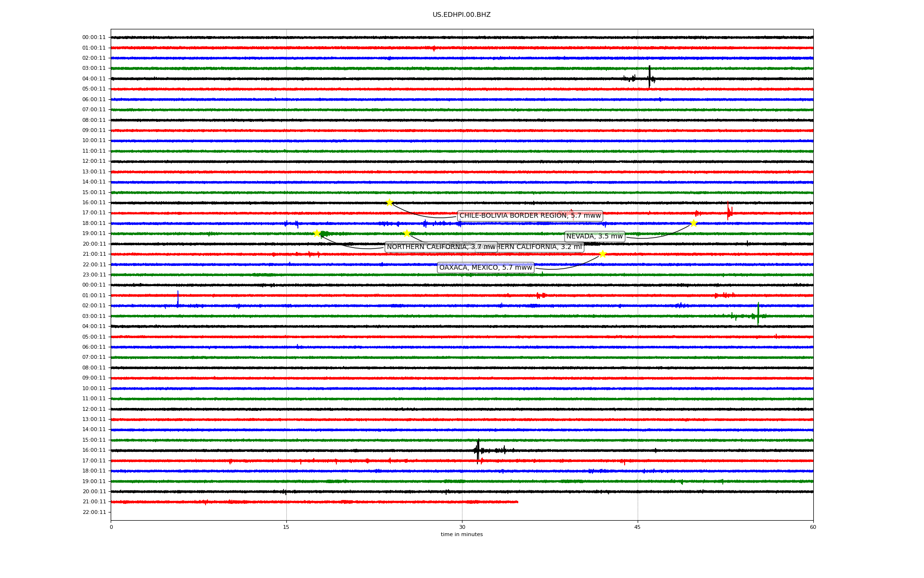This screenshot has height=578, width=924.
Task: Click the Northern California 3.7 event star
Action: (317, 234)
